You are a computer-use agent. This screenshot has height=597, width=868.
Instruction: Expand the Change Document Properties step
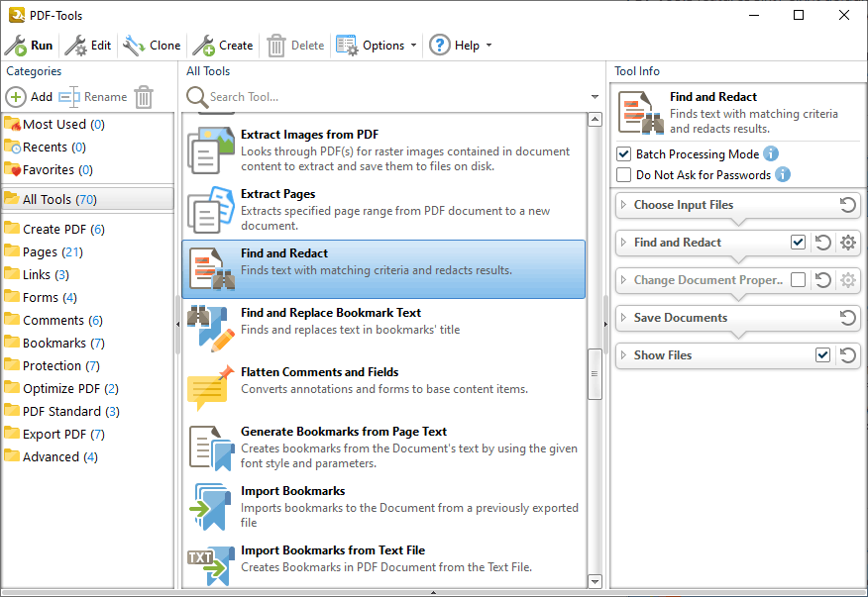pos(624,280)
